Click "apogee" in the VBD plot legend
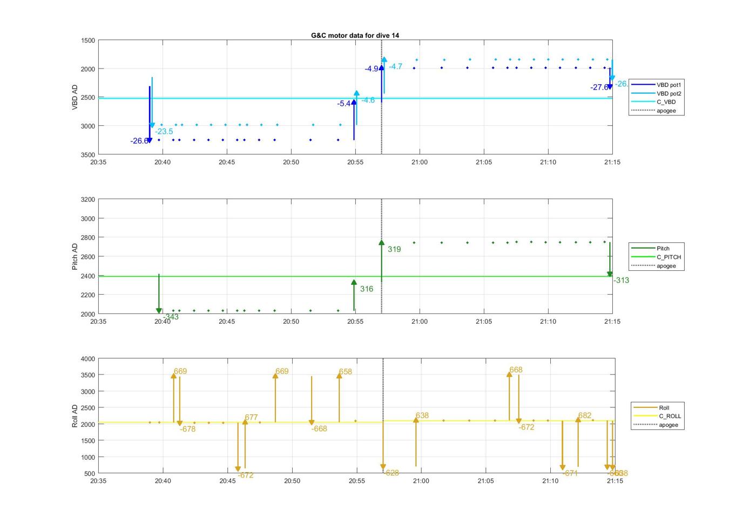The image size is (756, 532). (656, 111)
